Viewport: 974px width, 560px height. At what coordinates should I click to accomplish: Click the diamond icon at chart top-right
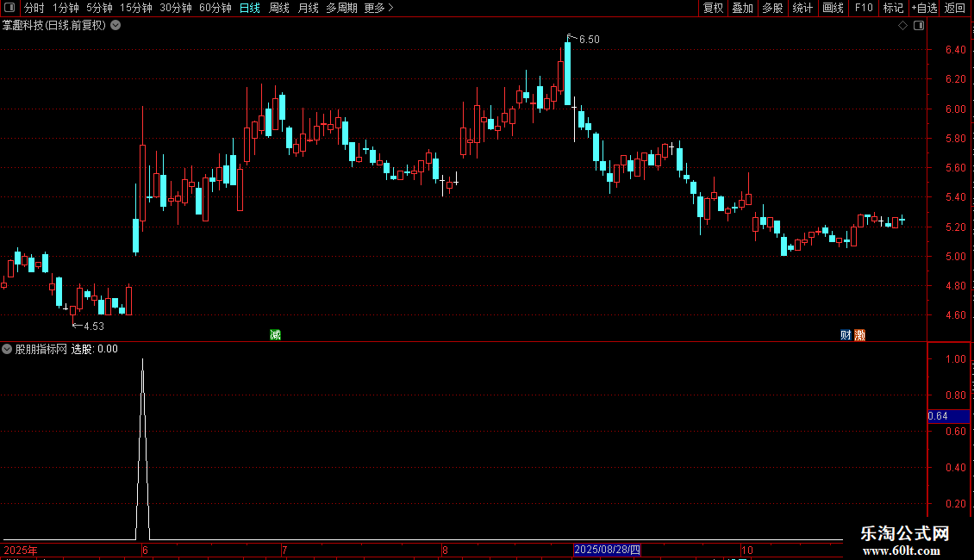[903, 26]
